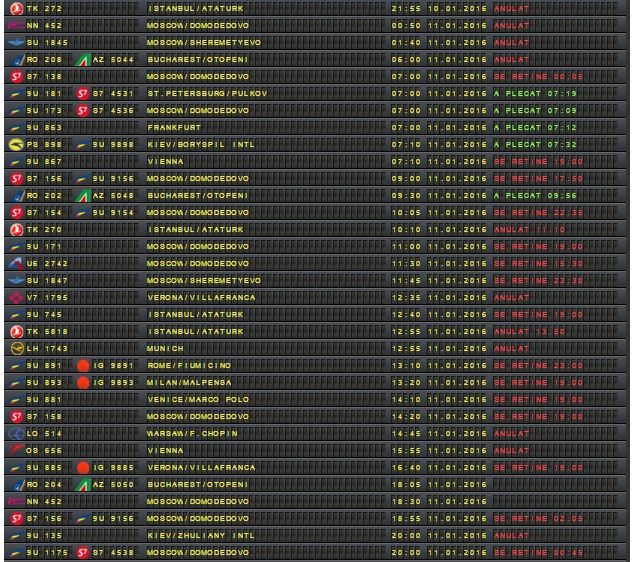The height and width of the screenshot is (562, 633).
Task: Click the S7 logo next to S7 4538
Action: click(82, 553)
